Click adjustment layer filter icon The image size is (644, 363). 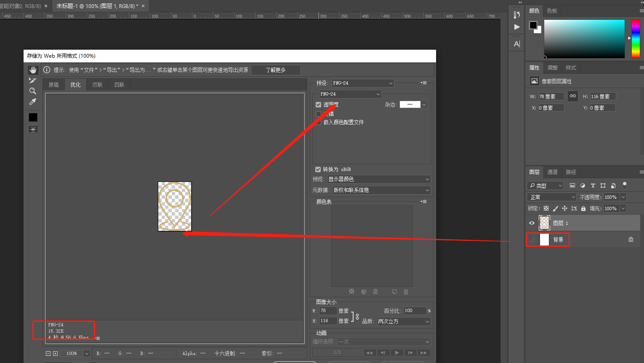pyautogui.click(x=583, y=185)
